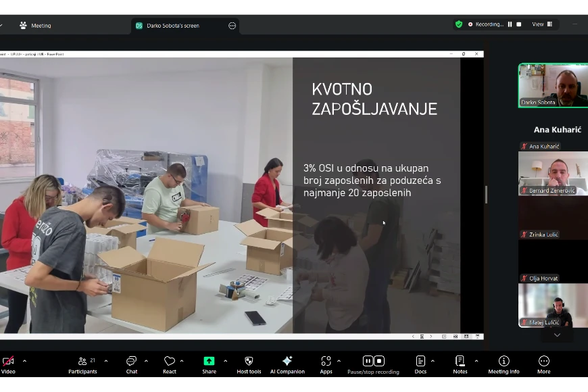Open options for Darko Sobota's screen tab

(x=232, y=26)
